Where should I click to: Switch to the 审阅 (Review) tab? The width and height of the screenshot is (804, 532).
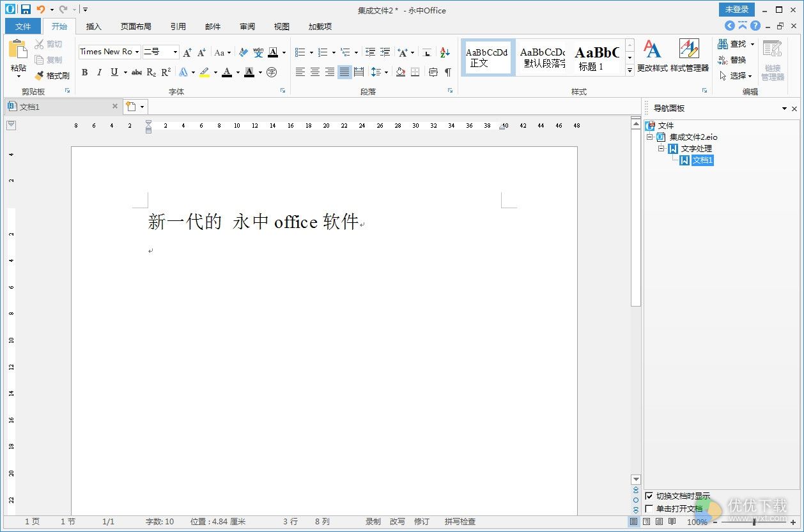point(247,26)
